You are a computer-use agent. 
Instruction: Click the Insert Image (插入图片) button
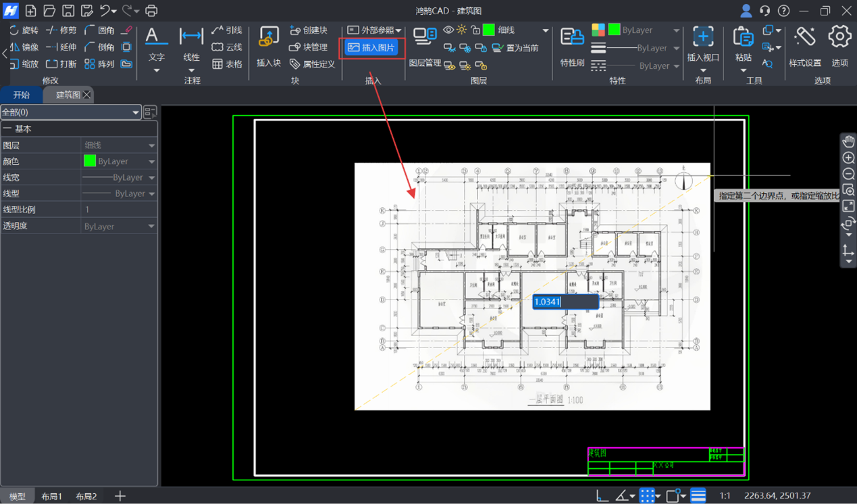click(x=371, y=48)
